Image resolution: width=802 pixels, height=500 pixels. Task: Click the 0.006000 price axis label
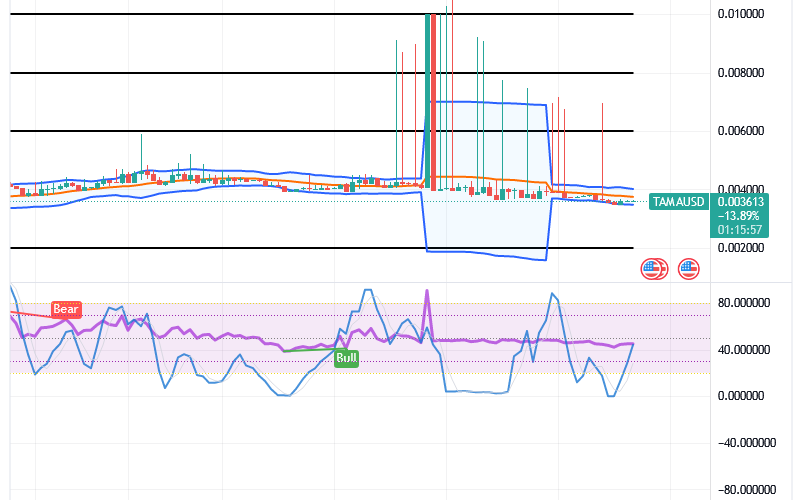tap(741, 131)
